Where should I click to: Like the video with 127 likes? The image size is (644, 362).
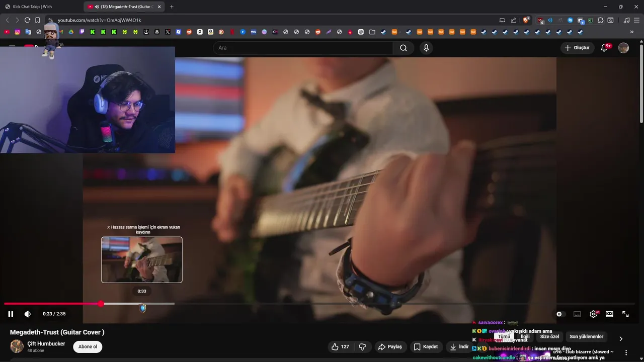(340, 346)
